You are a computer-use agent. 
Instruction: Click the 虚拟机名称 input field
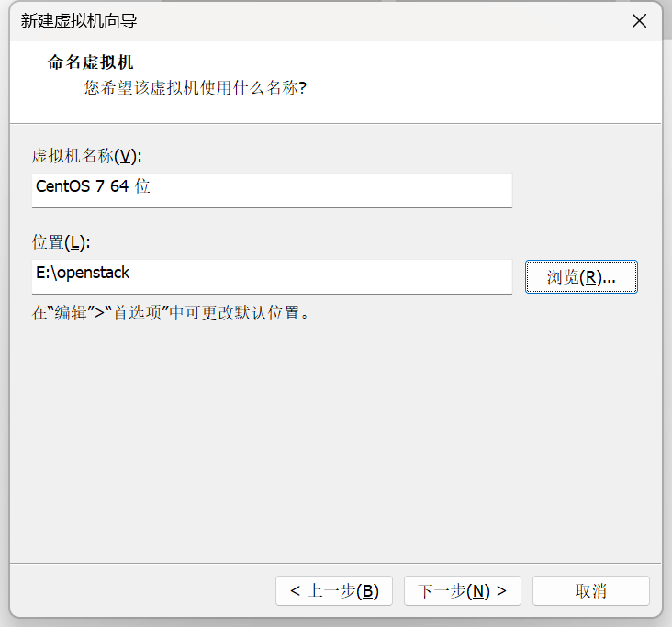272,190
